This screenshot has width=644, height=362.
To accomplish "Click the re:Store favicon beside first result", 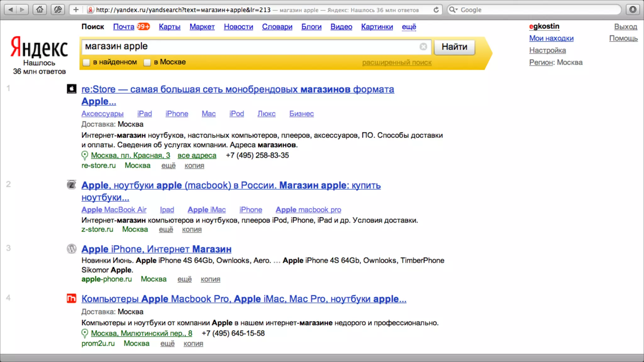I will point(71,89).
